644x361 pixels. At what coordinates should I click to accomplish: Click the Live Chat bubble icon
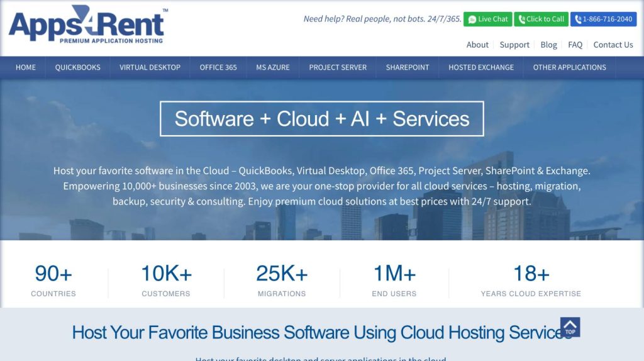coord(472,19)
